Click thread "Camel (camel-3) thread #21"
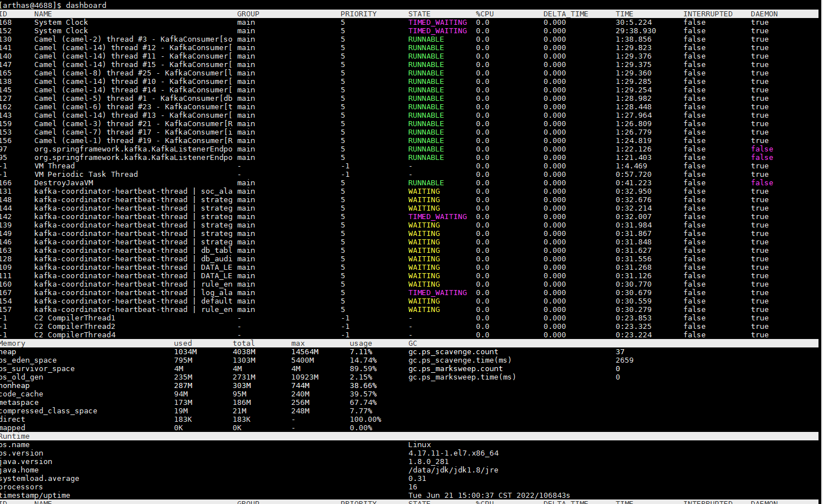 (x=92, y=124)
